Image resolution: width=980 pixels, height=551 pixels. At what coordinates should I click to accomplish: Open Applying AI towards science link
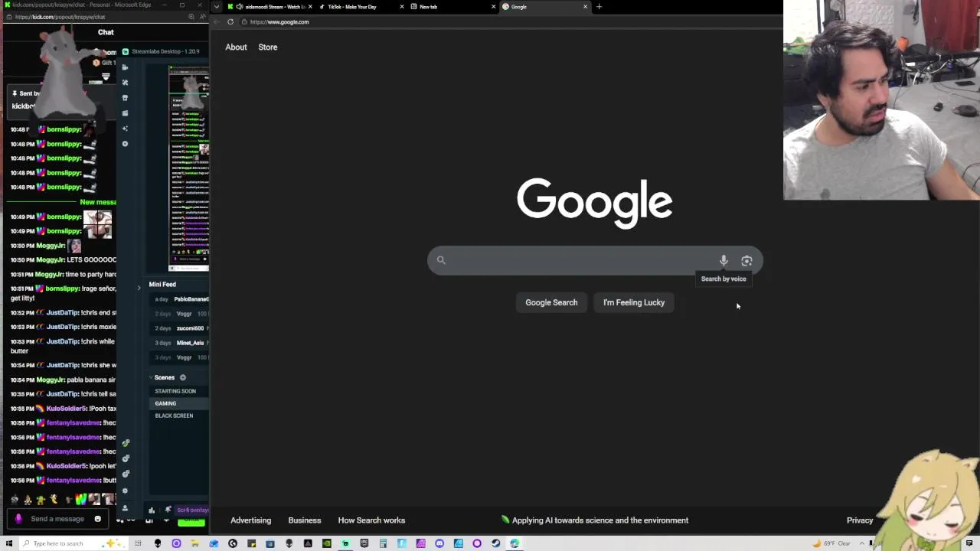(x=595, y=520)
